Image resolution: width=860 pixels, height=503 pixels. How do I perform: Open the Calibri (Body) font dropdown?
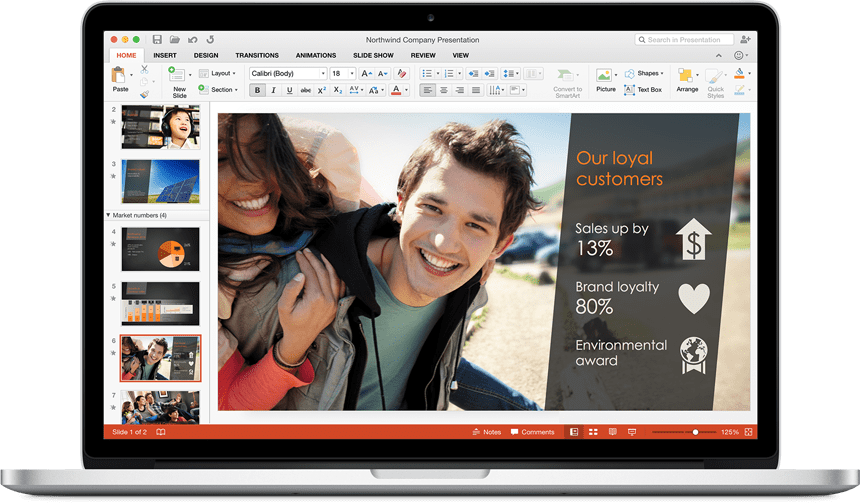pyautogui.click(x=288, y=73)
